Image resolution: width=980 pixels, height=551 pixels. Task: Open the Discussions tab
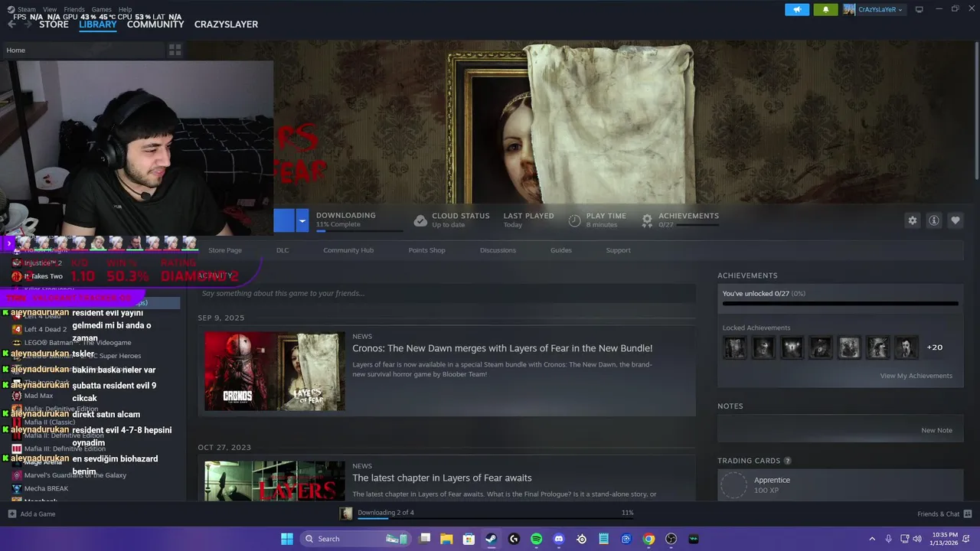point(498,250)
